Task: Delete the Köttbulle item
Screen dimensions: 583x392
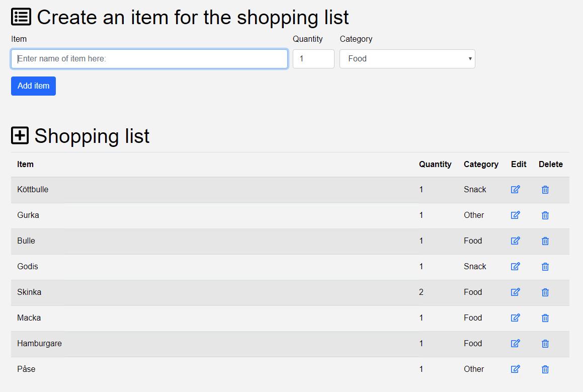Action: click(x=545, y=190)
